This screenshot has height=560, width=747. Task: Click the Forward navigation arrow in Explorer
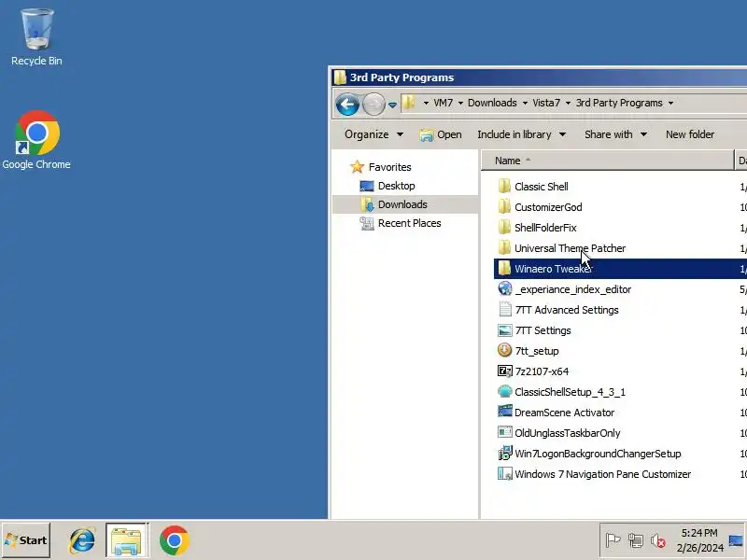pos(373,104)
